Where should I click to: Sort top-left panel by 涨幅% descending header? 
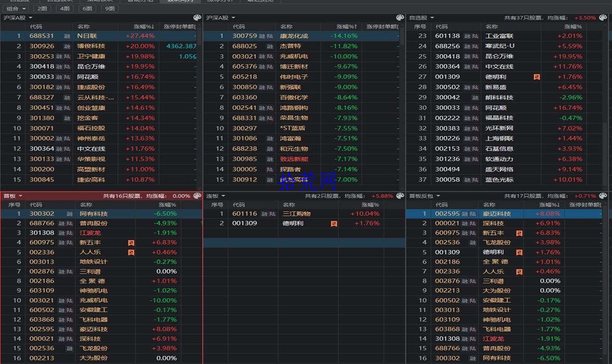pyautogui.click(x=144, y=26)
